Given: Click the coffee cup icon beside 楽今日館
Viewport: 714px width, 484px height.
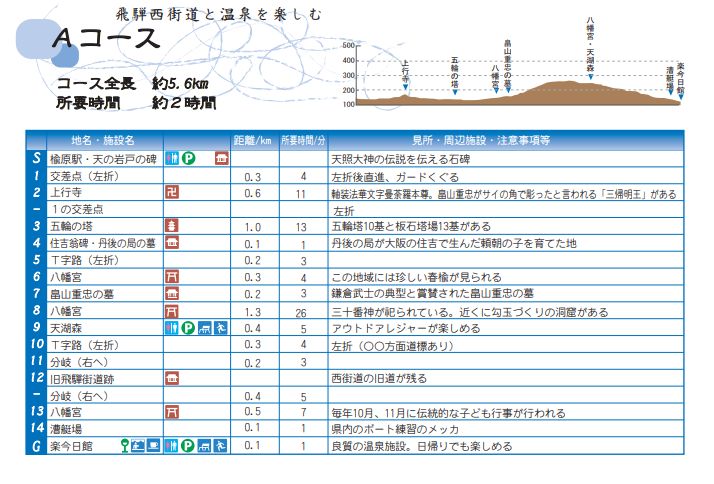Looking at the screenshot, I should pos(153,445).
